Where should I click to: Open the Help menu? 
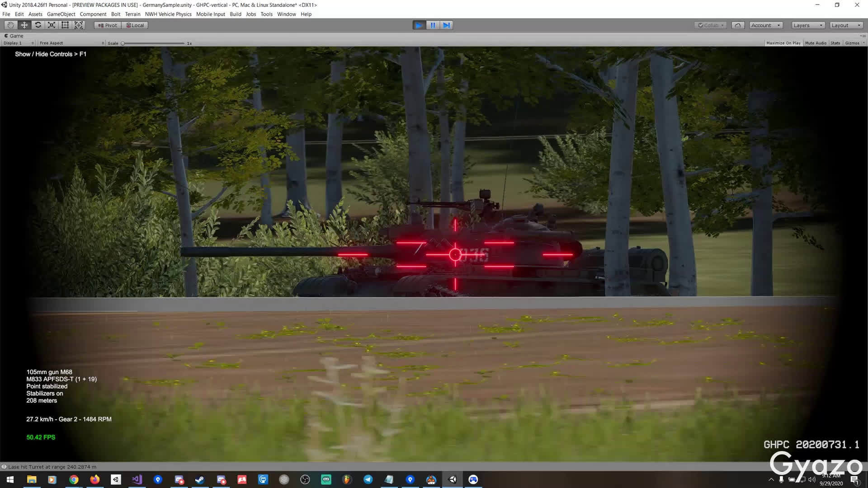pyautogui.click(x=306, y=14)
